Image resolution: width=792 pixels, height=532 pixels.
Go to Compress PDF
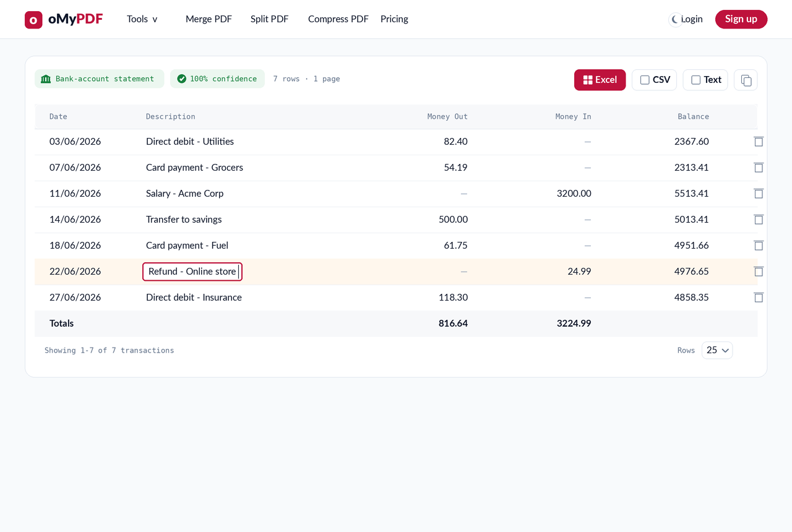[x=338, y=19]
